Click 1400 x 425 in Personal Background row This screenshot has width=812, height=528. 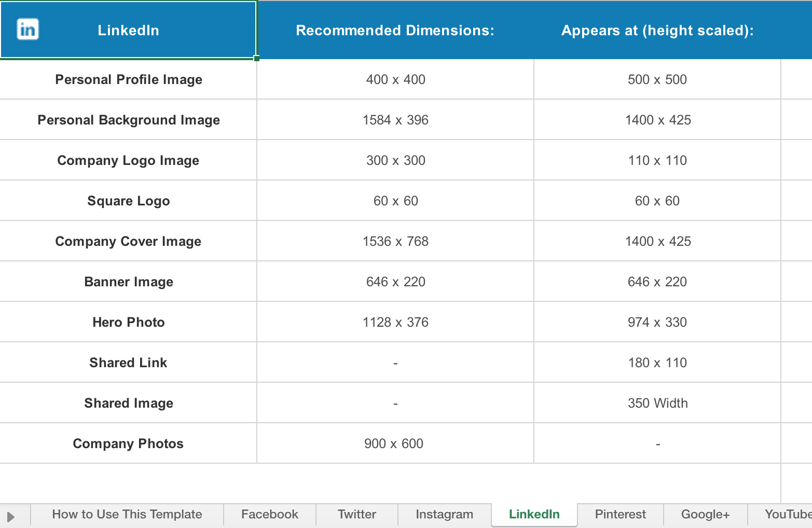click(657, 120)
